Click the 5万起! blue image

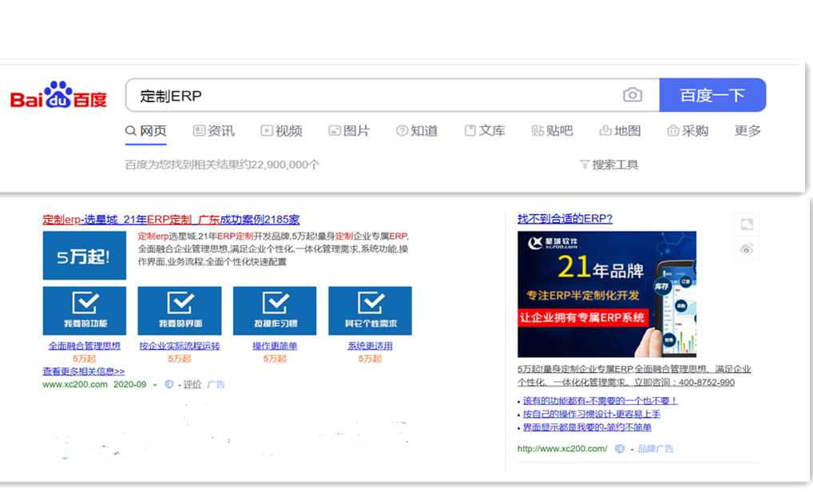(x=85, y=256)
